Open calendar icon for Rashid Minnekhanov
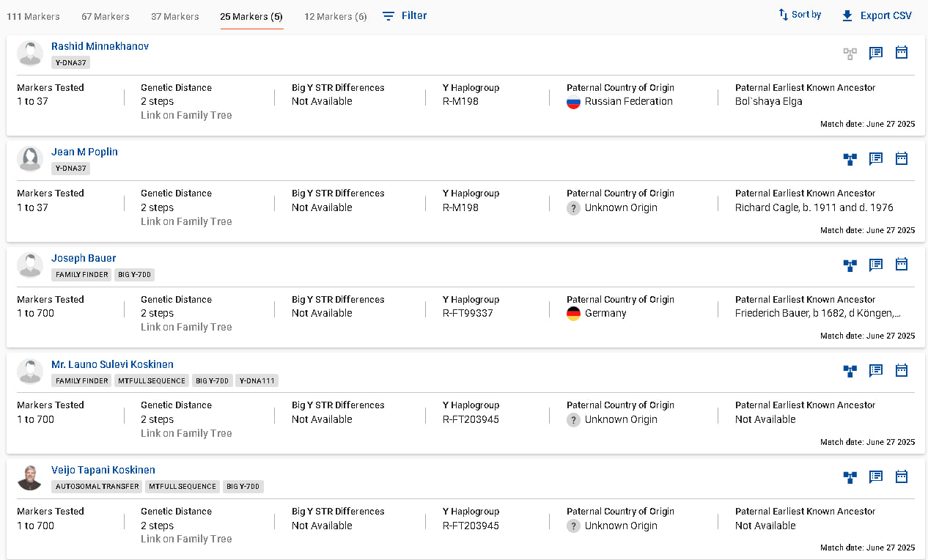Image resolution: width=928 pixels, height=560 pixels. (902, 53)
